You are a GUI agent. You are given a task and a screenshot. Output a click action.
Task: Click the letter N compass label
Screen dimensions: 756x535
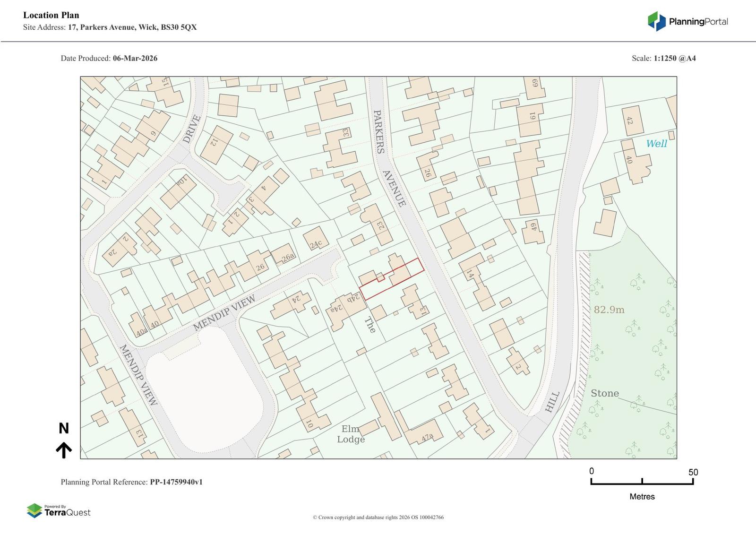[64, 428]
